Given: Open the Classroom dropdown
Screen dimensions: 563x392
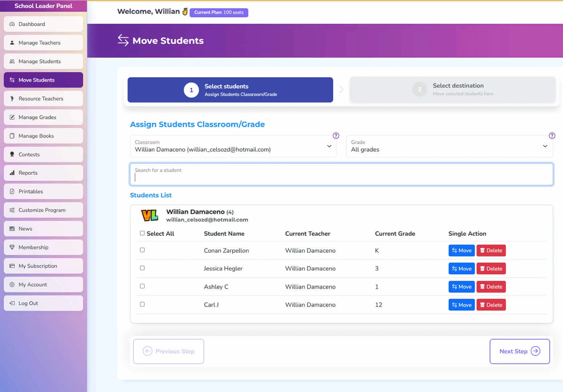Looking at the screenshot, I should [233, 146].
